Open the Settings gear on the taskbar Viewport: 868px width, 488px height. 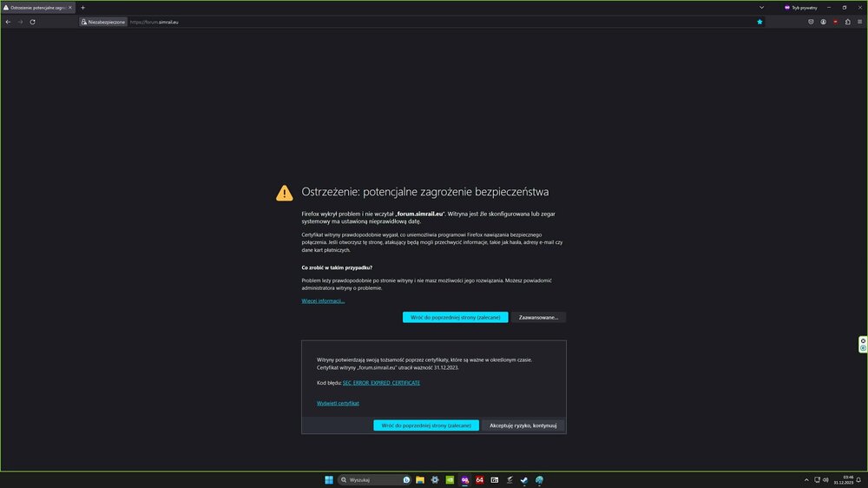(x=435, y=479)
